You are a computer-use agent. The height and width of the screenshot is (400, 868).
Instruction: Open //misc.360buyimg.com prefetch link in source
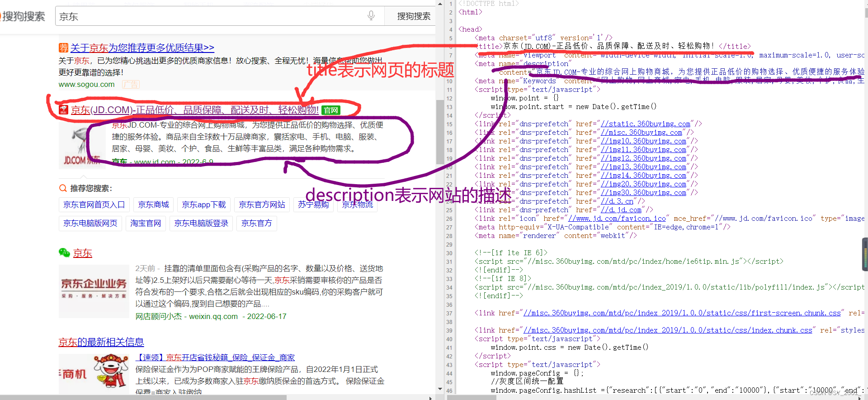642,133
